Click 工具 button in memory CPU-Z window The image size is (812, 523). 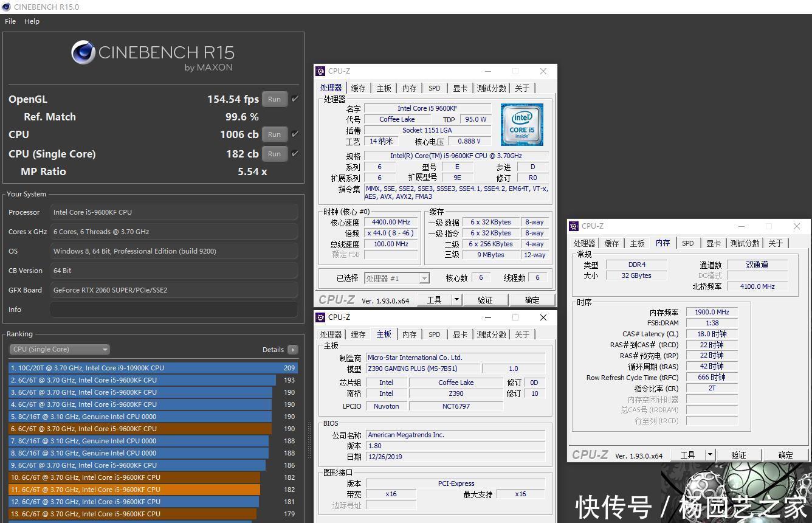[x=687, y=455]
